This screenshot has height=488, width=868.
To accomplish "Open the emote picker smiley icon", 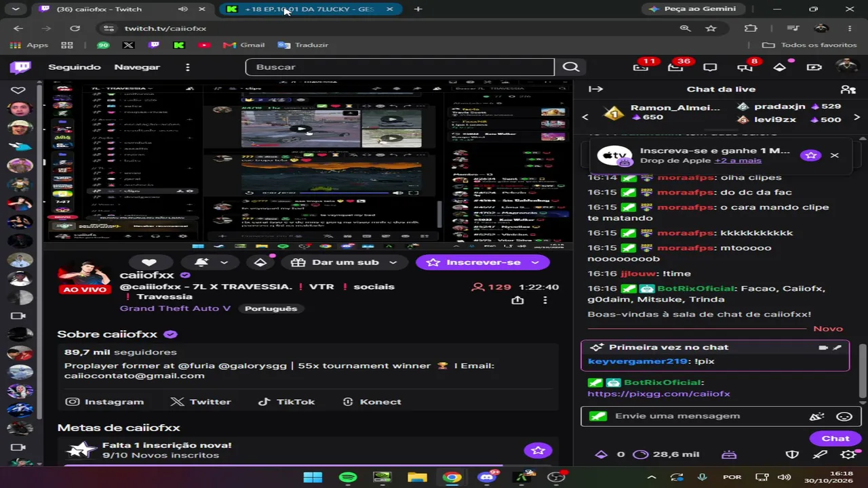I will [x=844, y=417].
